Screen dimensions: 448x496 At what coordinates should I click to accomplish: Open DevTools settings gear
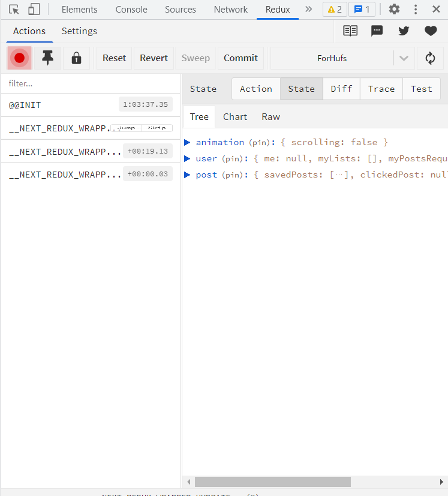(x=394, y=10)
